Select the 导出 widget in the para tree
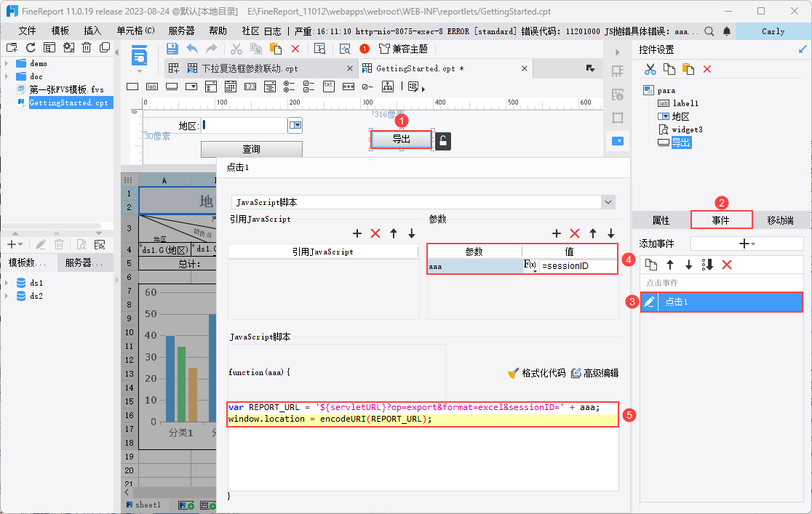This screenshot has height=514, width=812. [x=681, y=142]
